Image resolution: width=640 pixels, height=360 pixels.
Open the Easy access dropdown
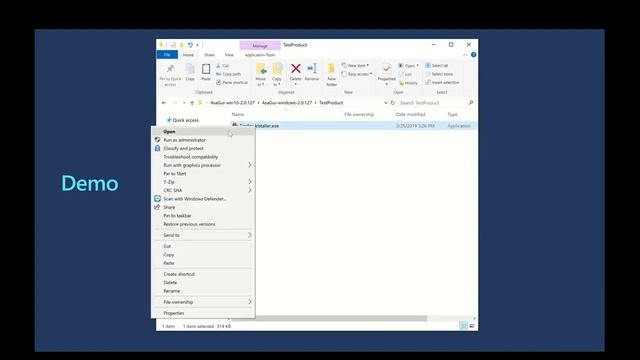pyautogui.click(x=357, y=74)
